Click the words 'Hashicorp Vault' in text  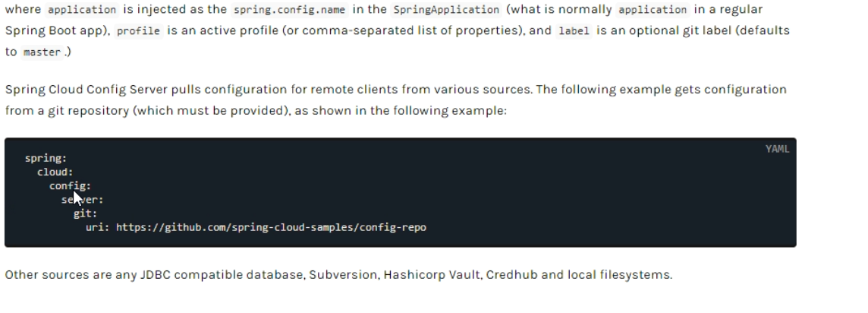tap(431, 275)
